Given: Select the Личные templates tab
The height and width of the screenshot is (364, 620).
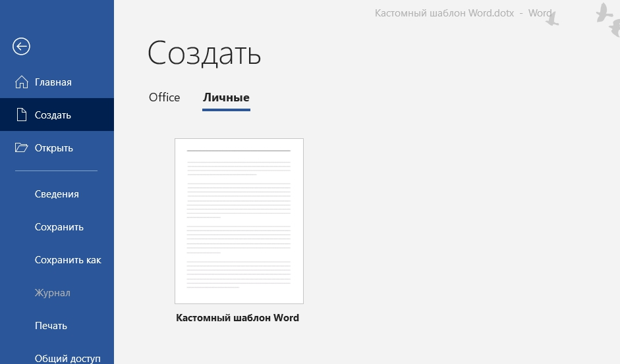Looking at the screenshot, I should pos(226,97).
